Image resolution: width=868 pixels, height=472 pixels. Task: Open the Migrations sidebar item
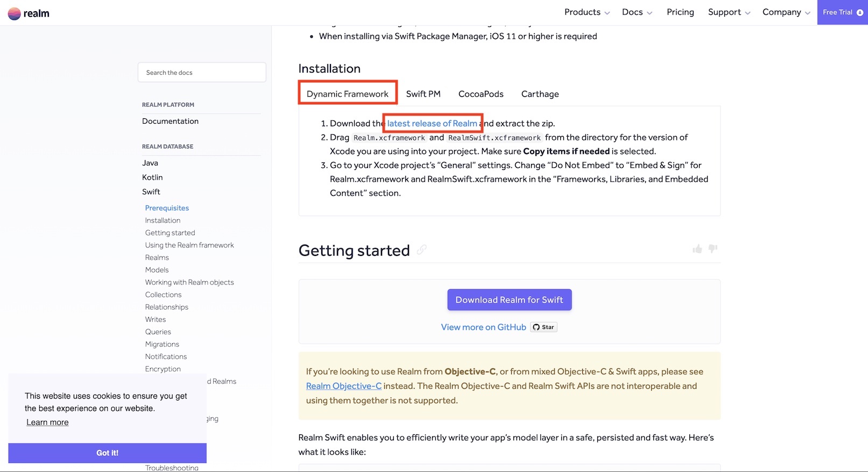point(162,344)
